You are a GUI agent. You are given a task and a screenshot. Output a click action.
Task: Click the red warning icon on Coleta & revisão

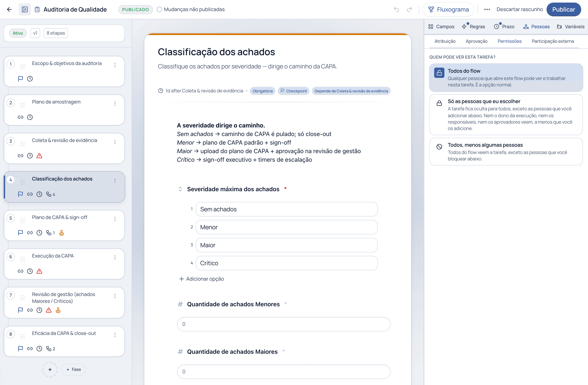[39, 156]
